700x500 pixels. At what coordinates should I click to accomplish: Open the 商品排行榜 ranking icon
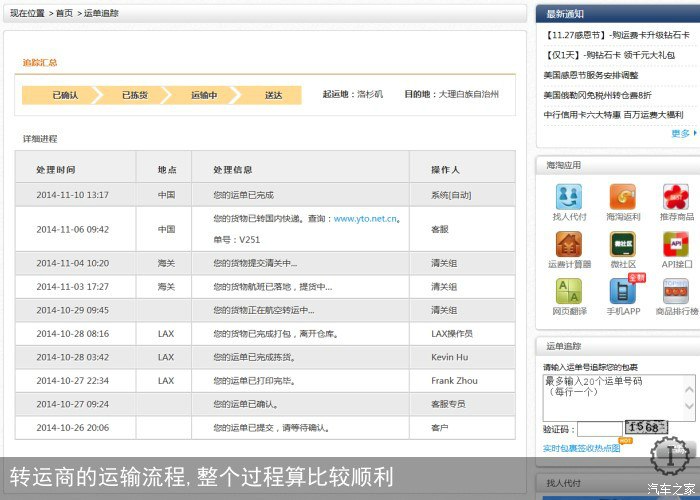tap(676, 291)
